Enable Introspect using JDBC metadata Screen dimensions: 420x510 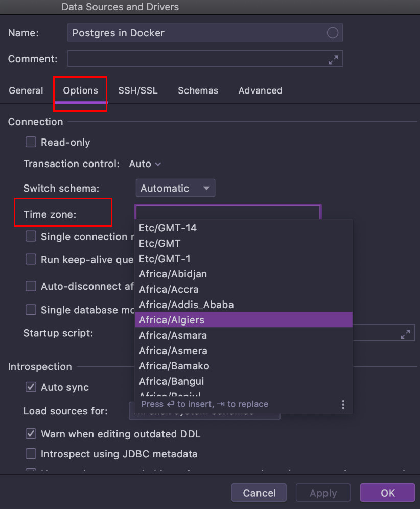[31, 454]
